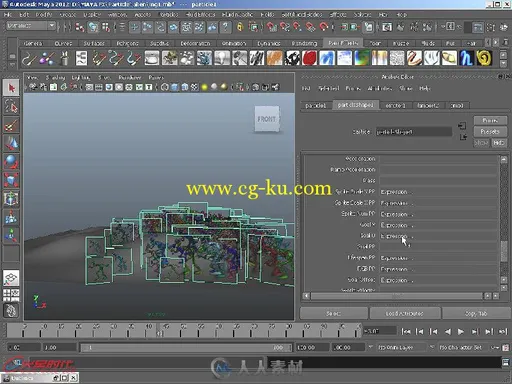Open the Dynamics shelf tab

point(269,43)
